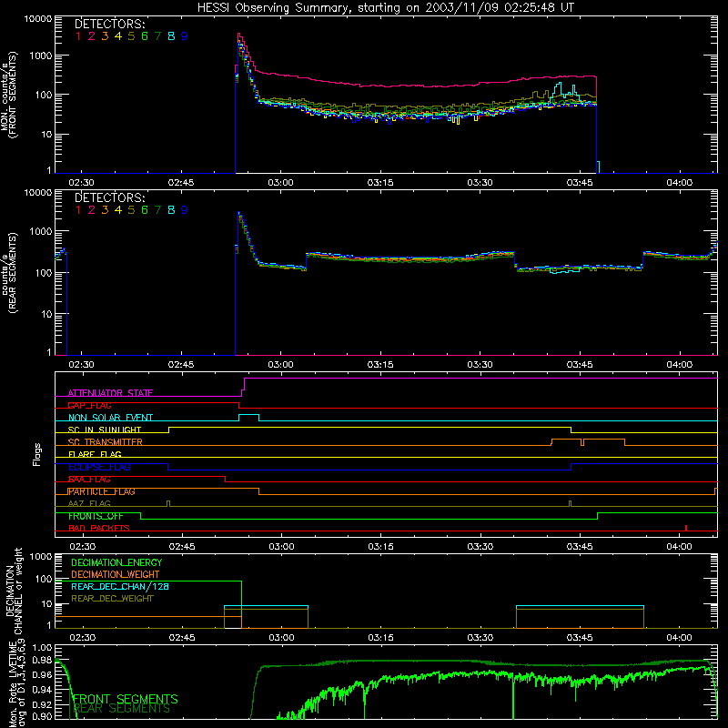This screenshot has height=728, width=728.
Task: Choose detector 9 in the rear segments legend
Action: [185, 210]
